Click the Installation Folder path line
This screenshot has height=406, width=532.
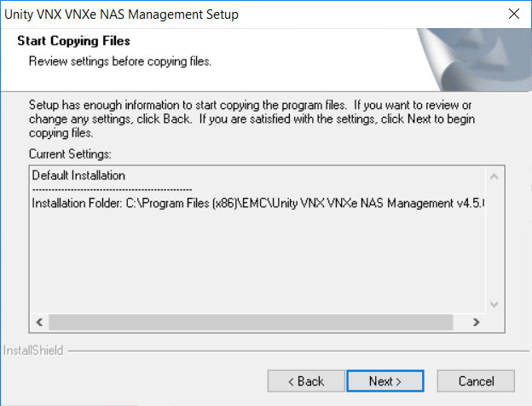click(256, 203)
